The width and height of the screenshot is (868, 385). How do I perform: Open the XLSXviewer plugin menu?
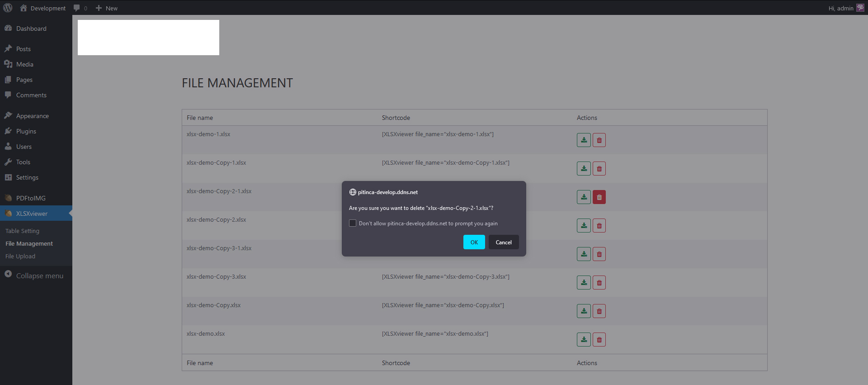(x=36, y=214)
